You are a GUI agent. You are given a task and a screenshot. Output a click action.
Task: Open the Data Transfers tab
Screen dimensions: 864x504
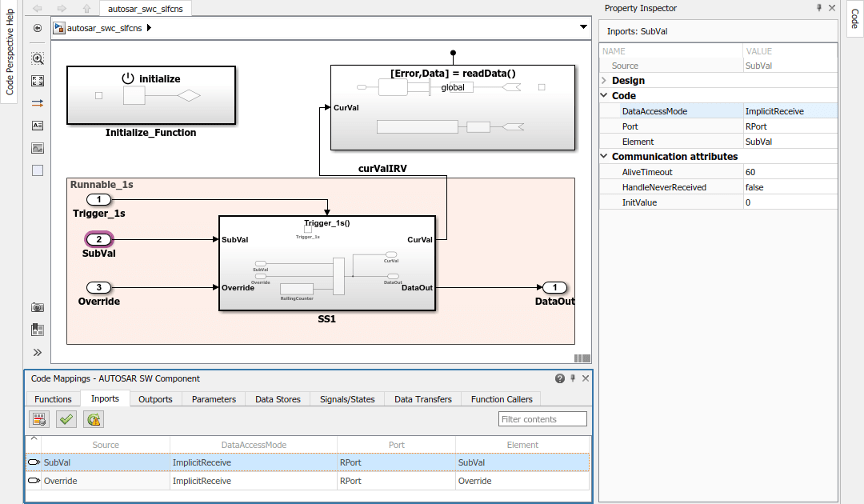point(422,399)
